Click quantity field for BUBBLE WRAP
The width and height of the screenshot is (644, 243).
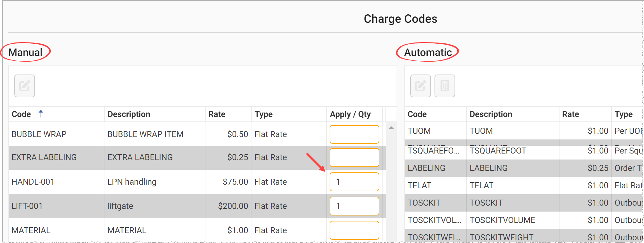click(354, 134)
